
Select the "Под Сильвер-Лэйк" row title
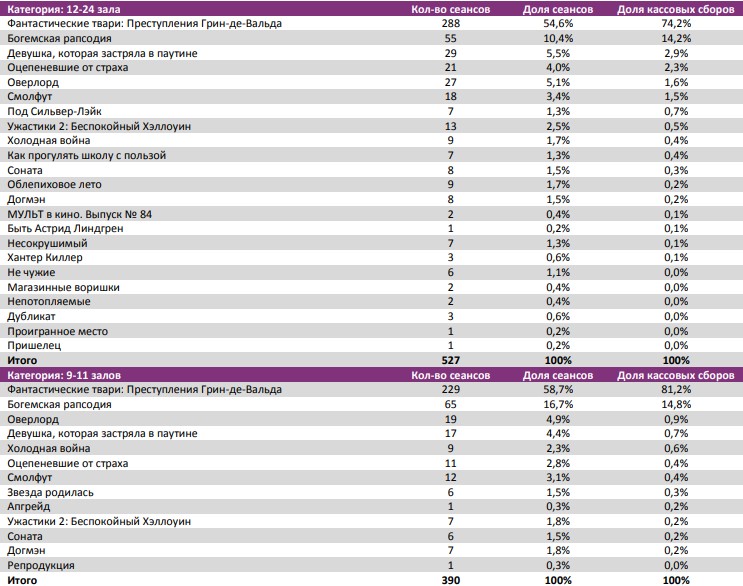[54, 111]
